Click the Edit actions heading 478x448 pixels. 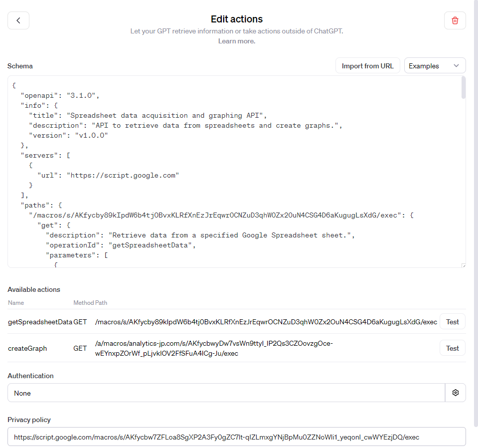pyautogui.click(x=236, y=19)
